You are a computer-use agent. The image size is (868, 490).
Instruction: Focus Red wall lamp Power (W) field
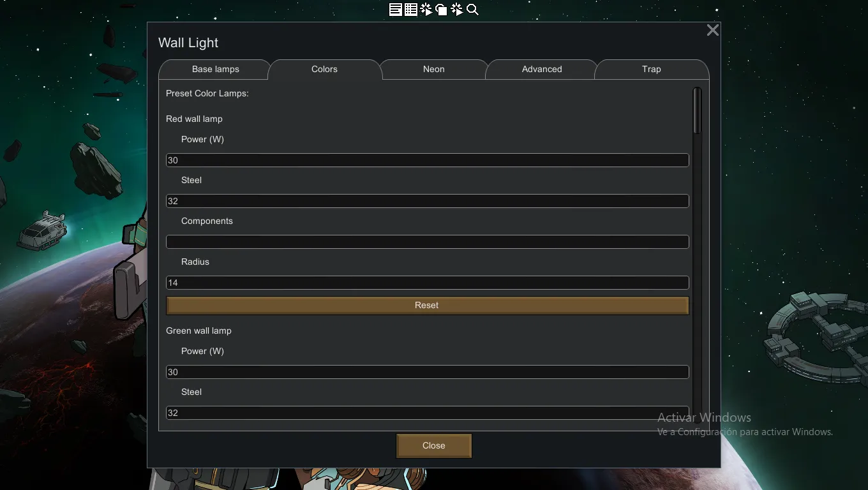[428, 160]
